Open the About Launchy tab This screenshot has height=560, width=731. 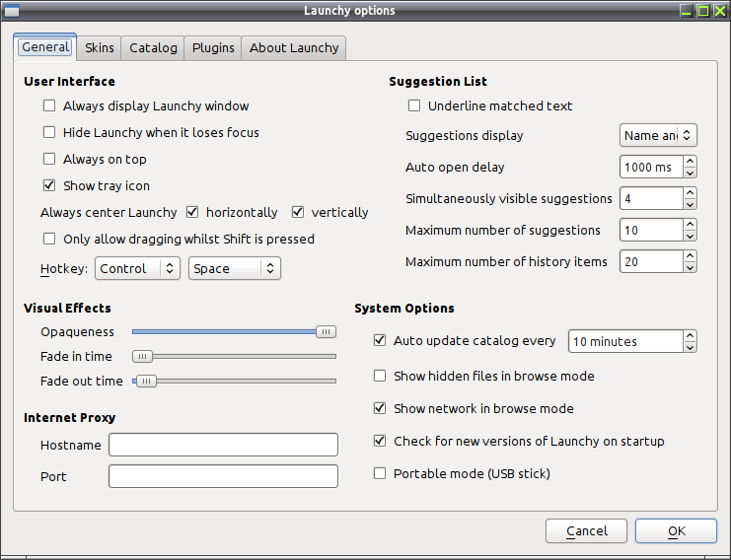294,48
